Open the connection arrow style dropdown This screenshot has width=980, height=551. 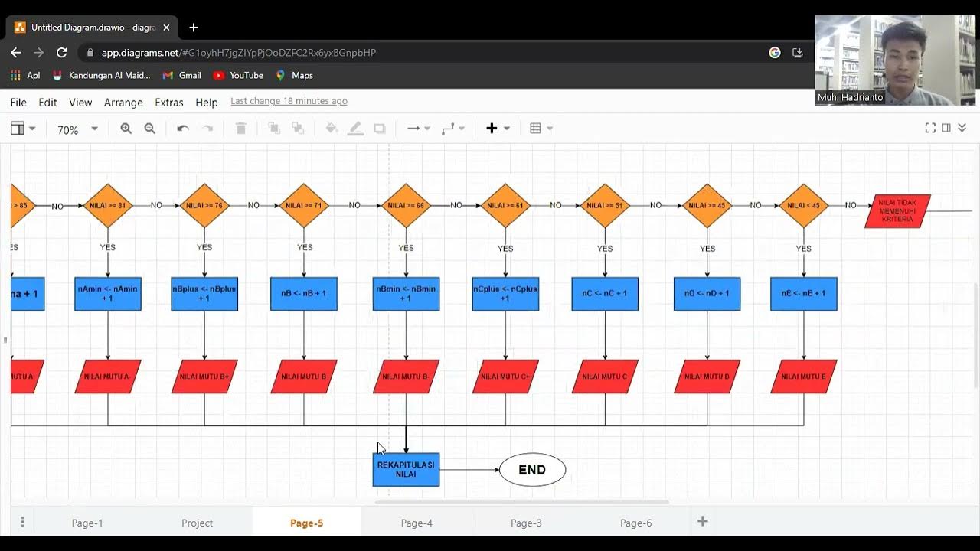418,129
